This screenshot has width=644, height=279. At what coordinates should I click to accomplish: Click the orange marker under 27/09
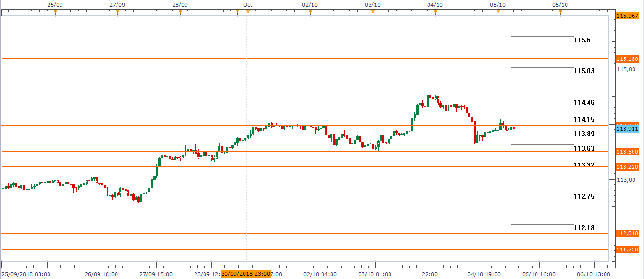click(x=117, y=12)
